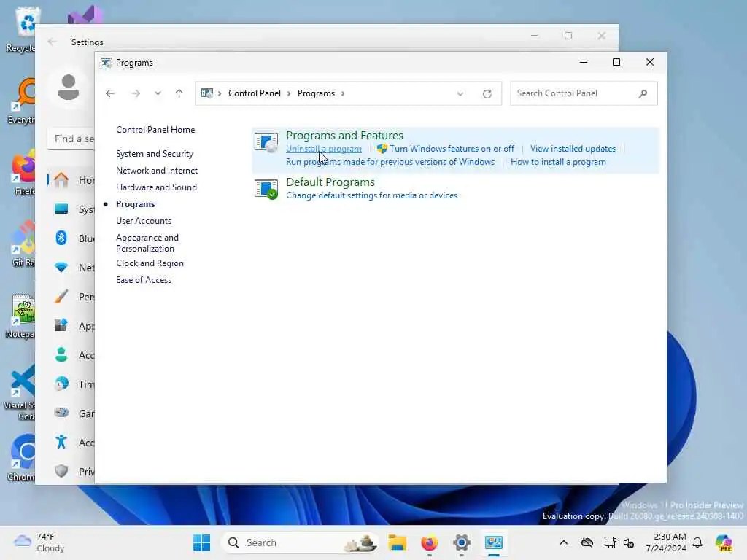Refresh the Control Panel view
This screenshot has height=560, width=747.
pyautogui.click(x=487, y=94)
